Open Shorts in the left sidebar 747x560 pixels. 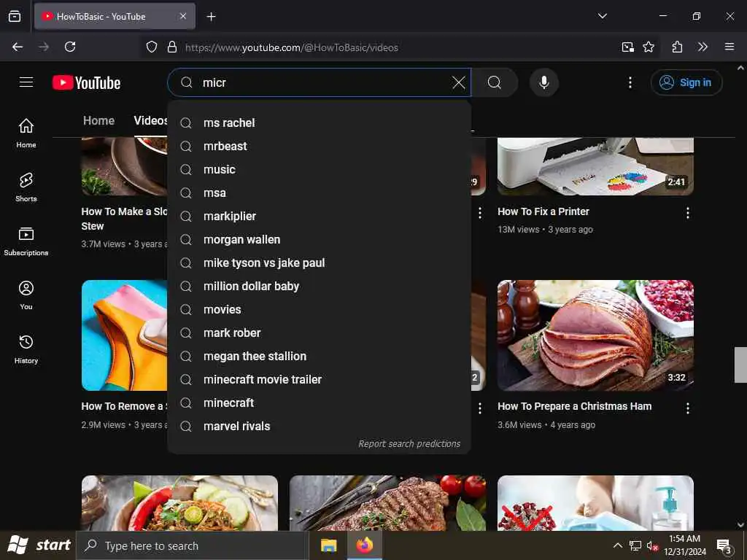[26, 187]
